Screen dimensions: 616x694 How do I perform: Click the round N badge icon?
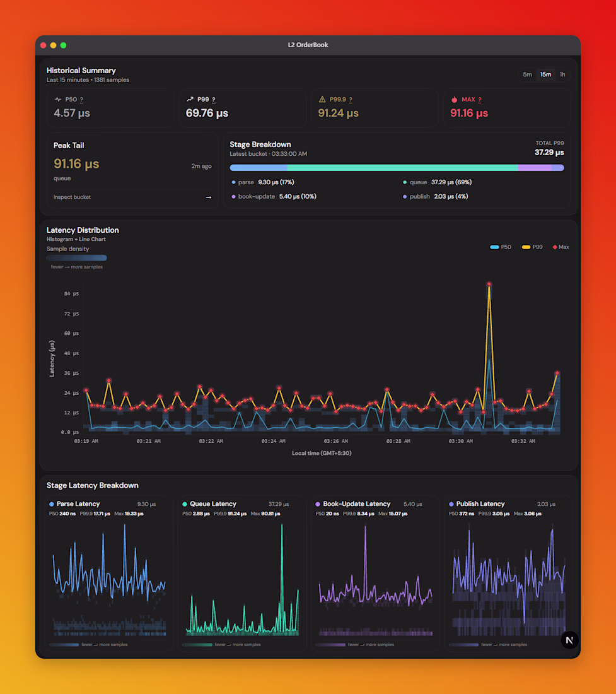point(569,640)
